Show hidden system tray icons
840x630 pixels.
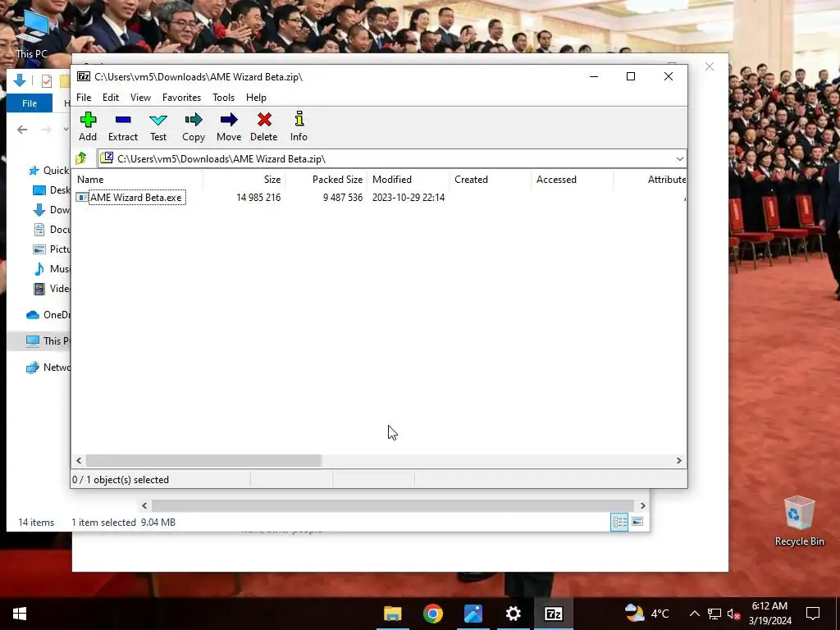pyautogui.click(x=694, y=614)
